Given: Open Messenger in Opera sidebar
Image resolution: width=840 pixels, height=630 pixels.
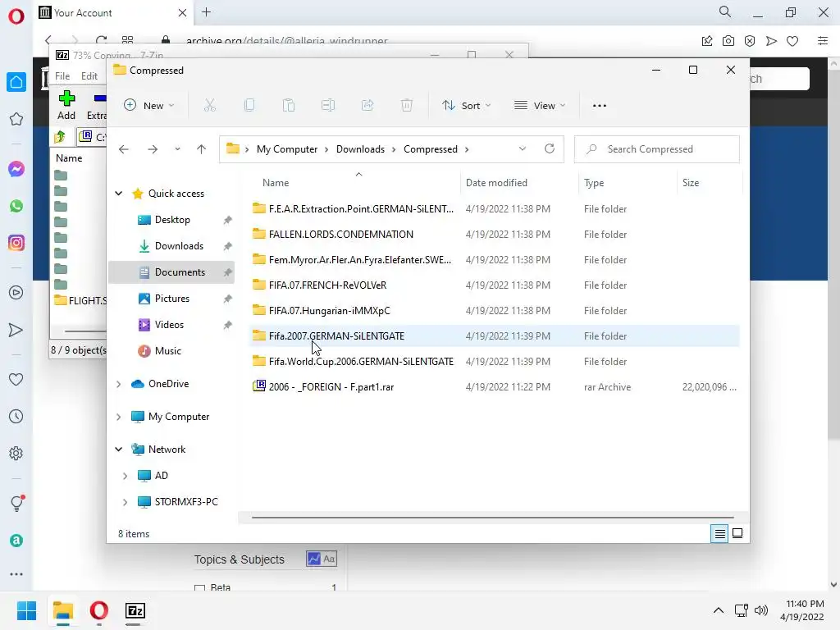Looking at the screenshot, I should [x=16, y=169].
